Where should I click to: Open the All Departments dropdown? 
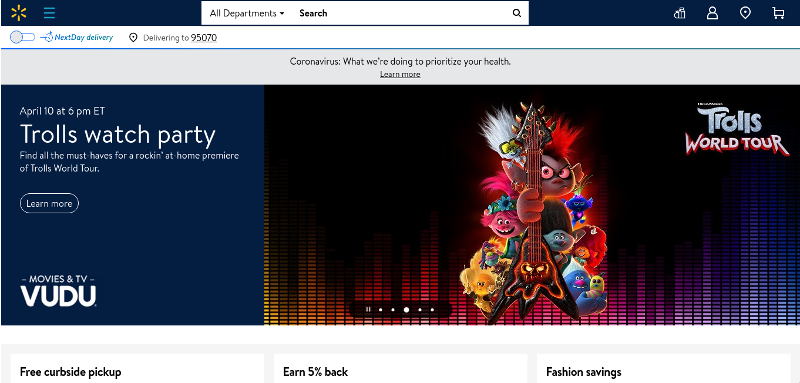pyautogui.click(x=247, y=13)
